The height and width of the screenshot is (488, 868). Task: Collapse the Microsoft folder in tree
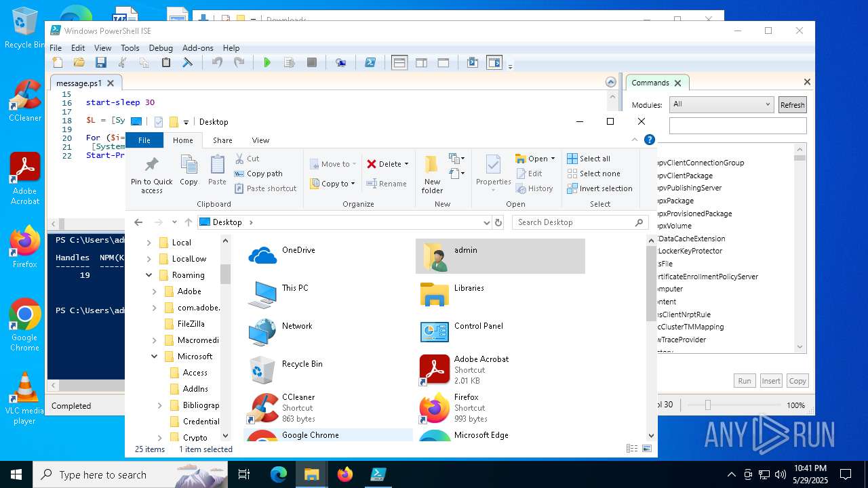click(154, 357)
